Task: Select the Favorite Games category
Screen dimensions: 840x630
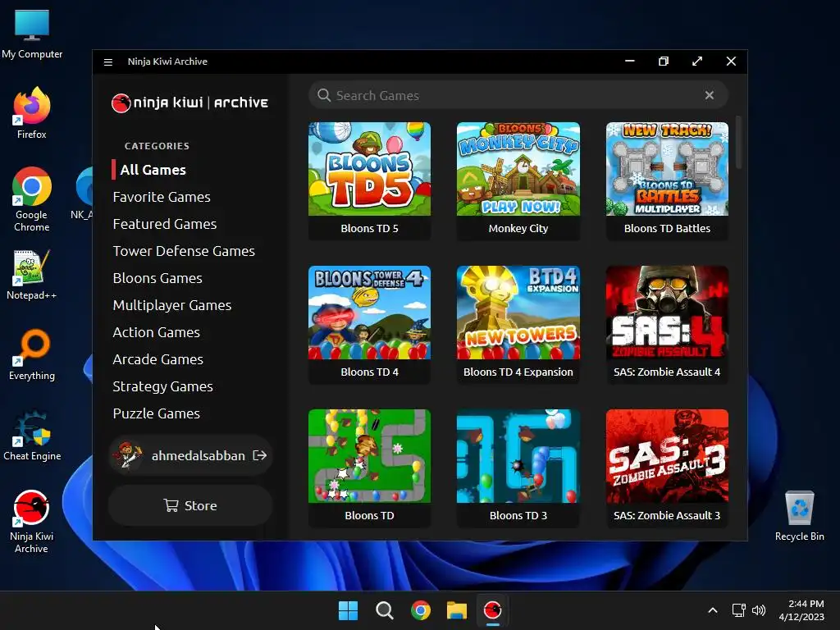Action: pos(162,197)
